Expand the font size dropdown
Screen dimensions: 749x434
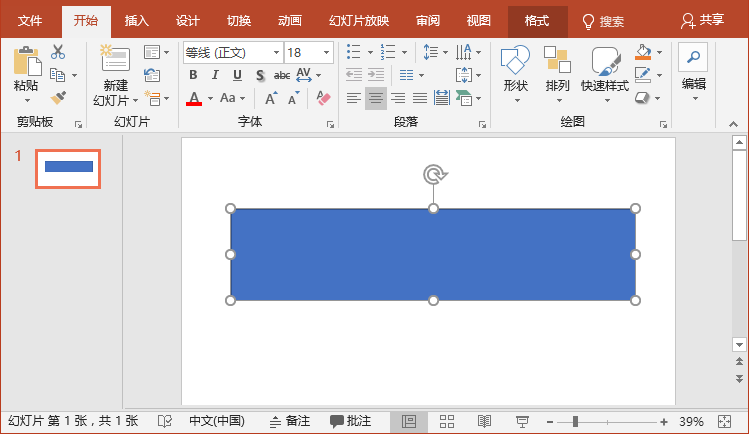point(326,52)
